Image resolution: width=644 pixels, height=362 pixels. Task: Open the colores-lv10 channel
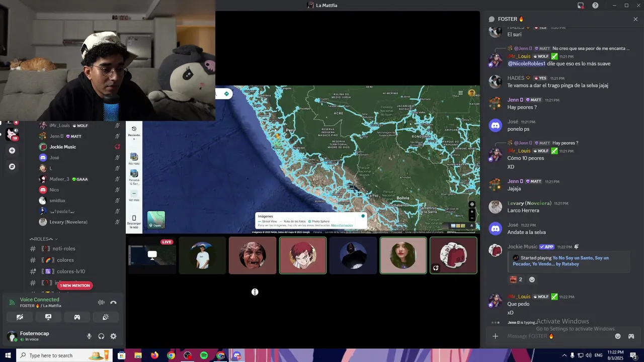click(71, 271)
